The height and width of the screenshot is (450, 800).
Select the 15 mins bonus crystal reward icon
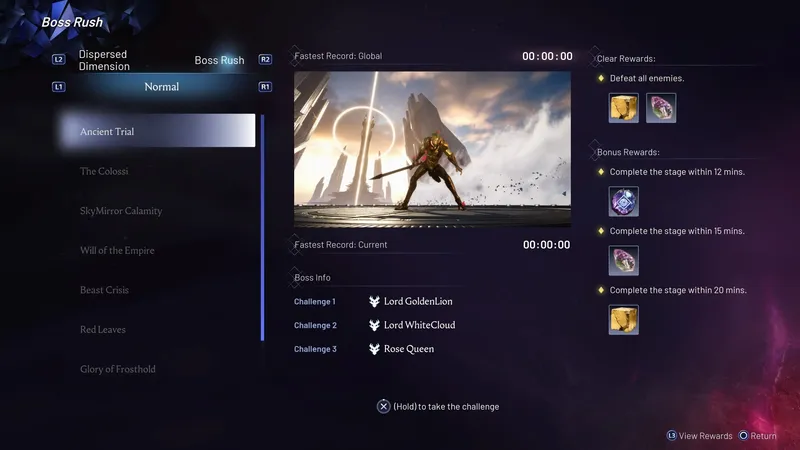[x=624, y=261]
